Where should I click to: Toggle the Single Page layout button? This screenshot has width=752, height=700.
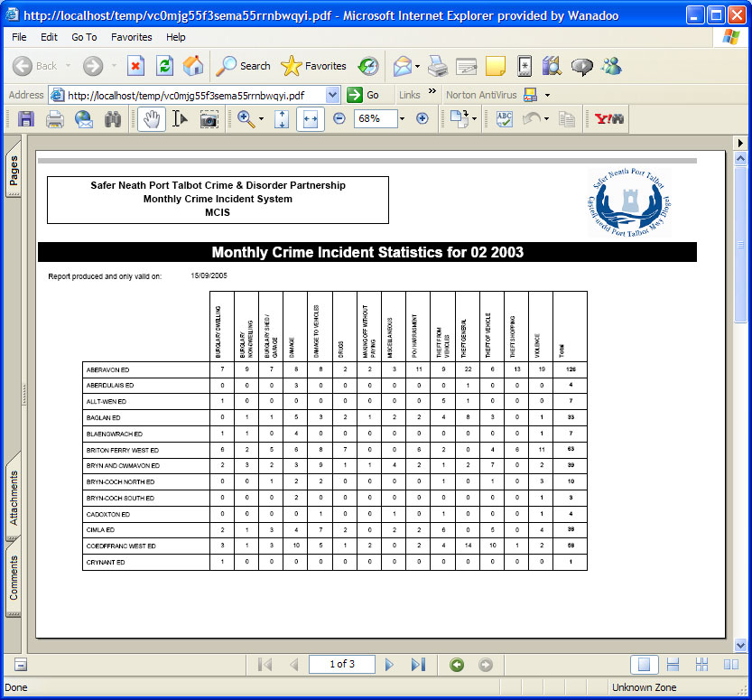coord(644,665)
